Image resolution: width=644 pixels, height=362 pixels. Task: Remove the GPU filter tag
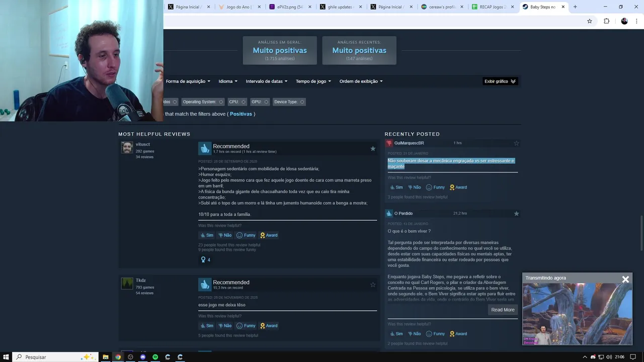(267, 102)
